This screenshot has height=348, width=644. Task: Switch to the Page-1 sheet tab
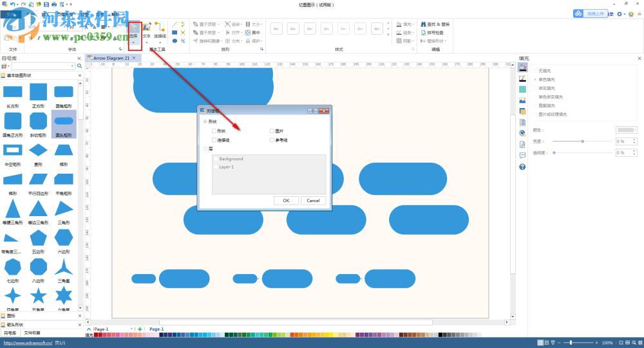[156, 329]
